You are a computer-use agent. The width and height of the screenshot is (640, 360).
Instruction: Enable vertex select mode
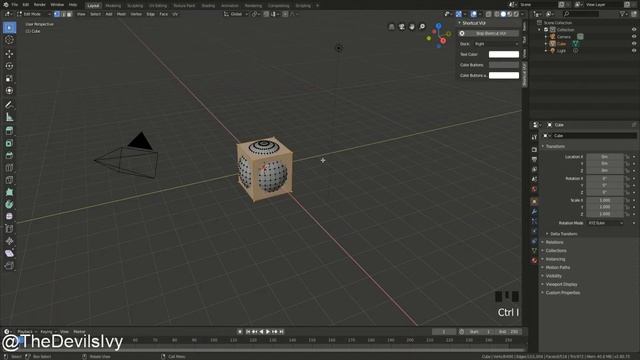click(x=57, y=14)
